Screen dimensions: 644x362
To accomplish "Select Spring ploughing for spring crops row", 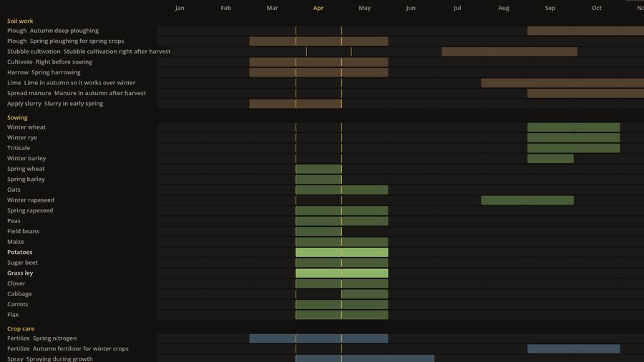I will (65, 41).
